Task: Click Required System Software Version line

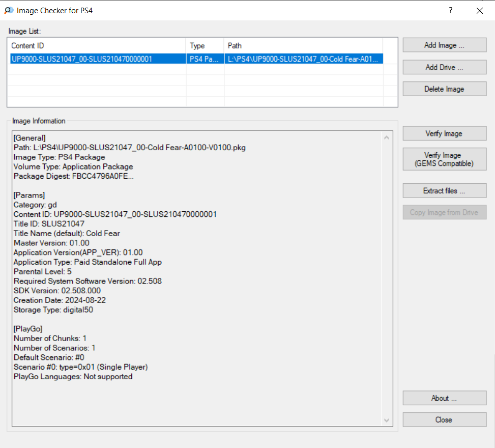Action: click(88, 281)
